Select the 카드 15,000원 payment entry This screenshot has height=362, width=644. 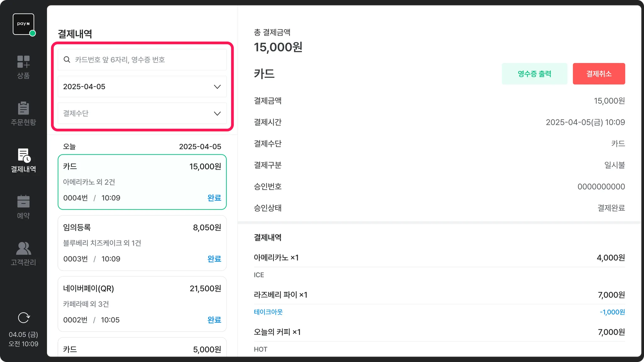click(142, 182)
